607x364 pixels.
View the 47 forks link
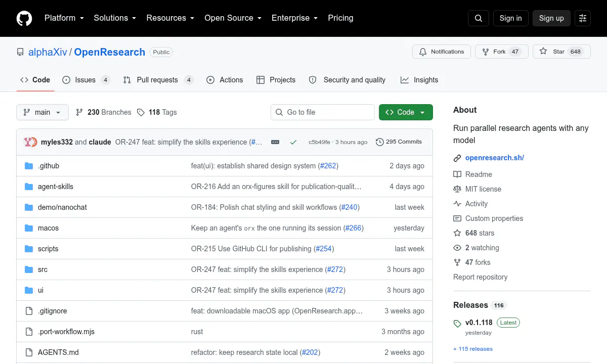(472, 262)
